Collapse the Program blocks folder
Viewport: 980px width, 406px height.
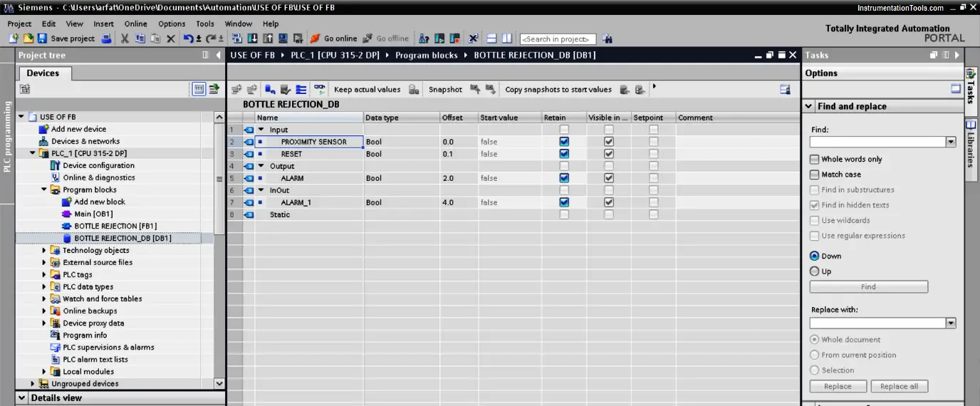[43, 189]
